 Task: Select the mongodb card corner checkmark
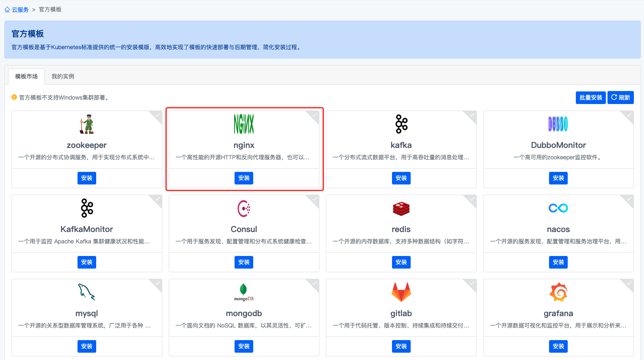click(x=314, y=284)
